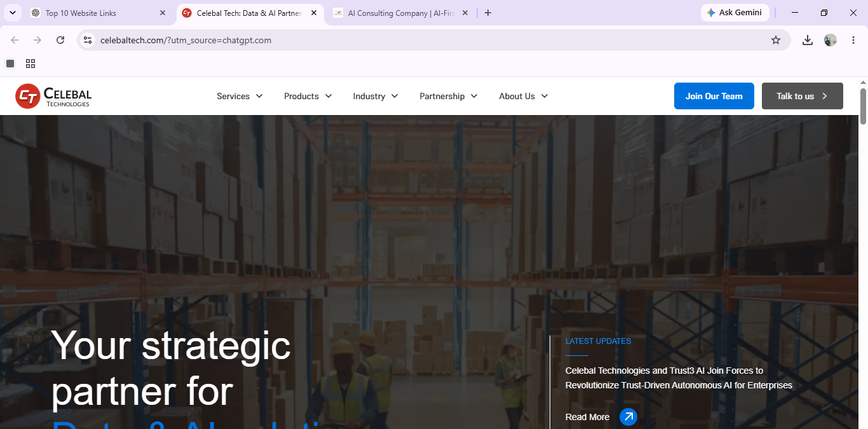This screenshot has width=868, height=429.
Task: Open a new browser tab
Action: (x=488, y=13)
